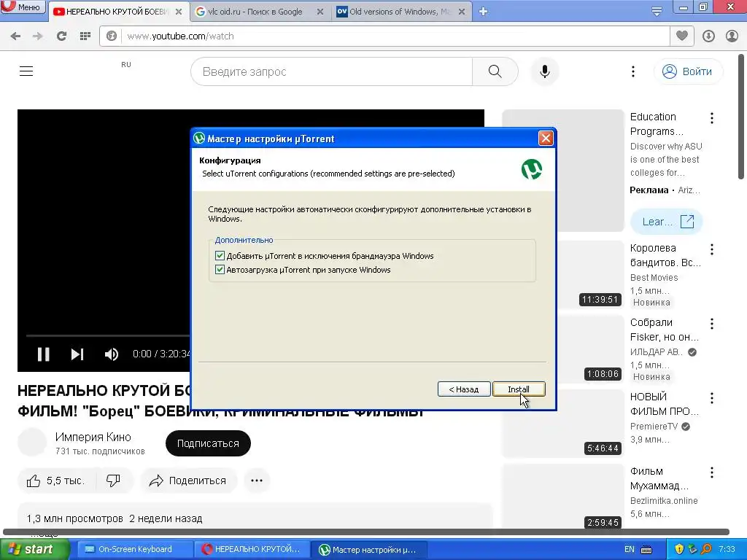
Task: Click the site info globe icon
Action: click(112, 36)
